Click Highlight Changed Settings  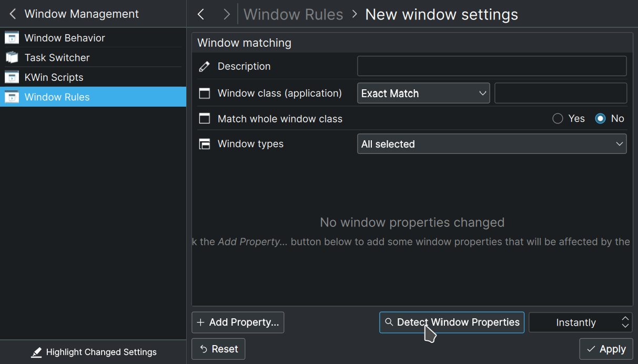coord(93,352)
